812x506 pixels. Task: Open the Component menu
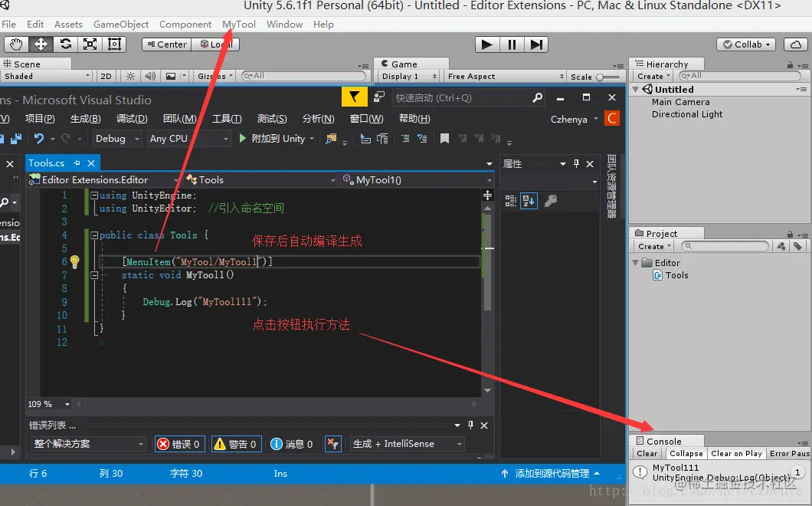pyautogui.click(x=185, y=25)
